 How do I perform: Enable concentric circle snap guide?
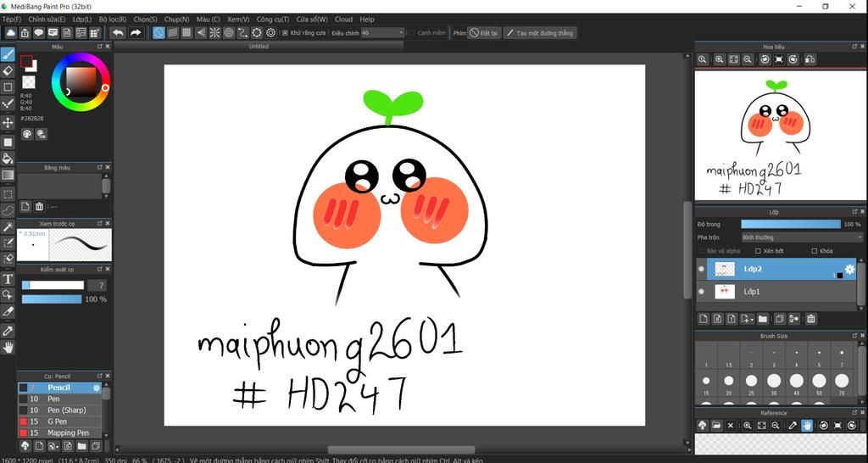(229, 33)
